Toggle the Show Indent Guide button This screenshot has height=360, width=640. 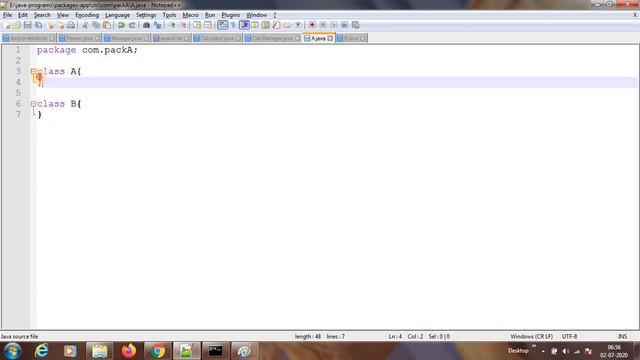click(244, 25)
